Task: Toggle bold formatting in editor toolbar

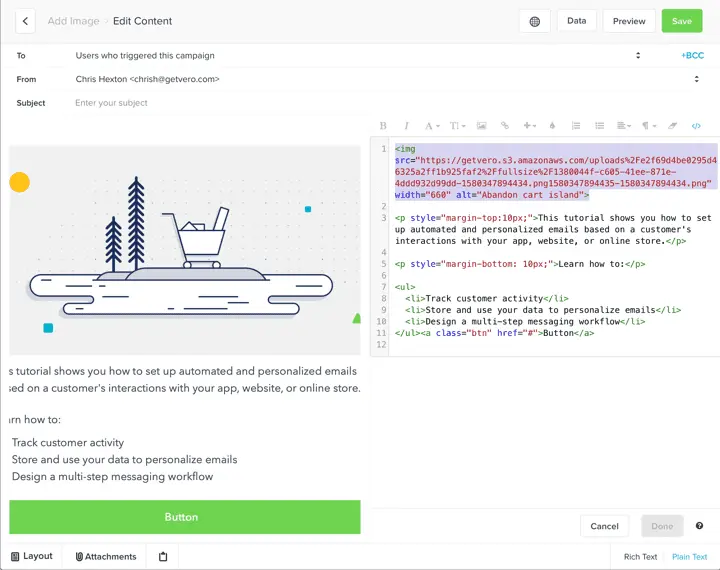Action: (x=383, y=126)
